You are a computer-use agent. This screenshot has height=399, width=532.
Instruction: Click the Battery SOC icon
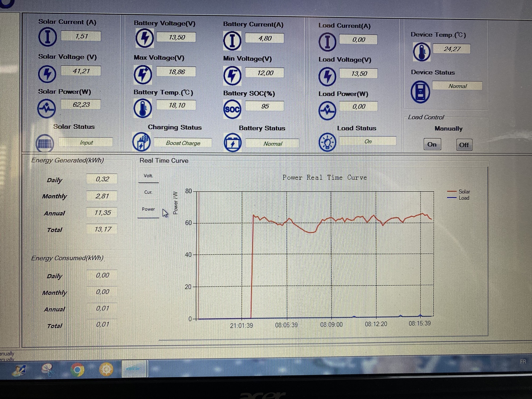pos(232,109)
